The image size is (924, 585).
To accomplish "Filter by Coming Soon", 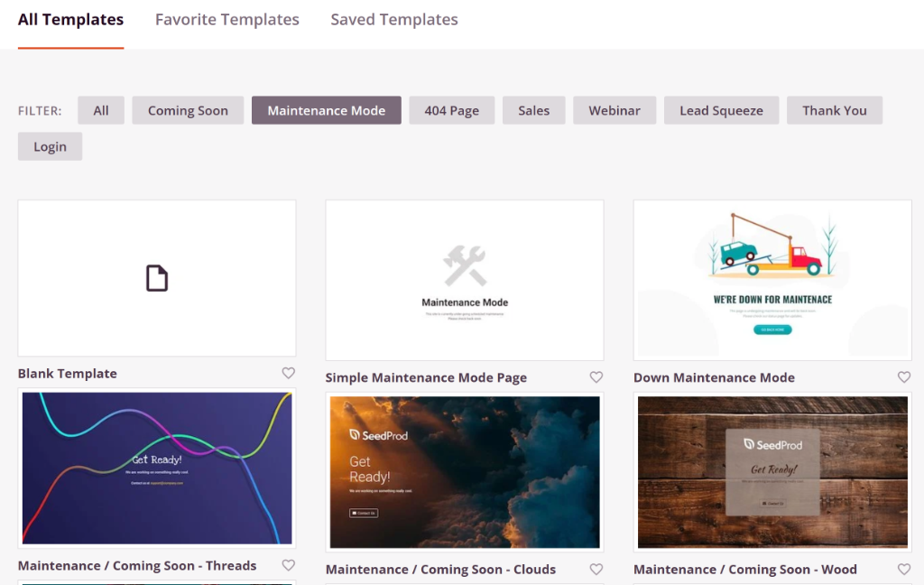I will coord(188,110).
